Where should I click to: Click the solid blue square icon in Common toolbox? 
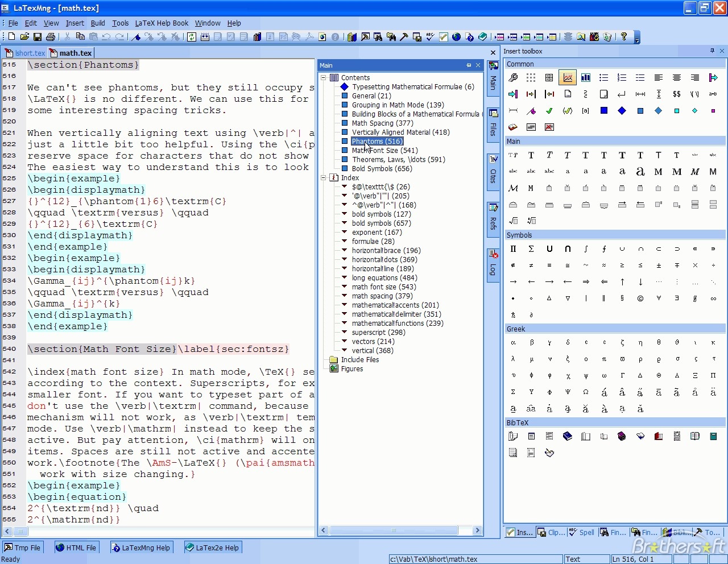click(x=604, y=110)
